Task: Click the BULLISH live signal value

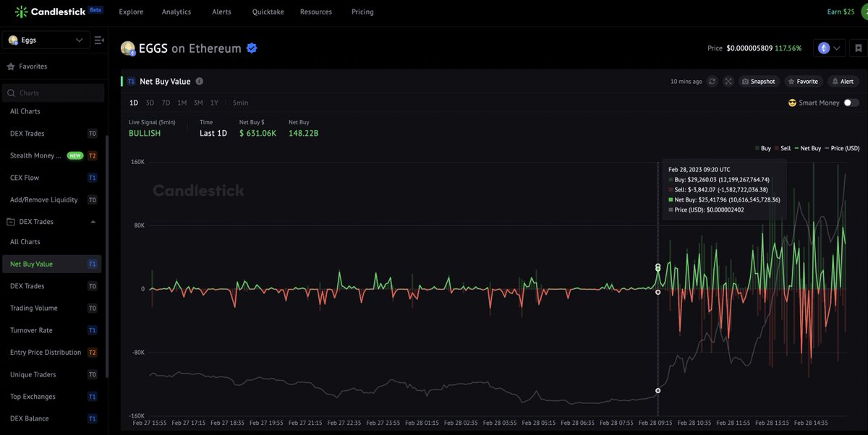Action: point(145,134)
